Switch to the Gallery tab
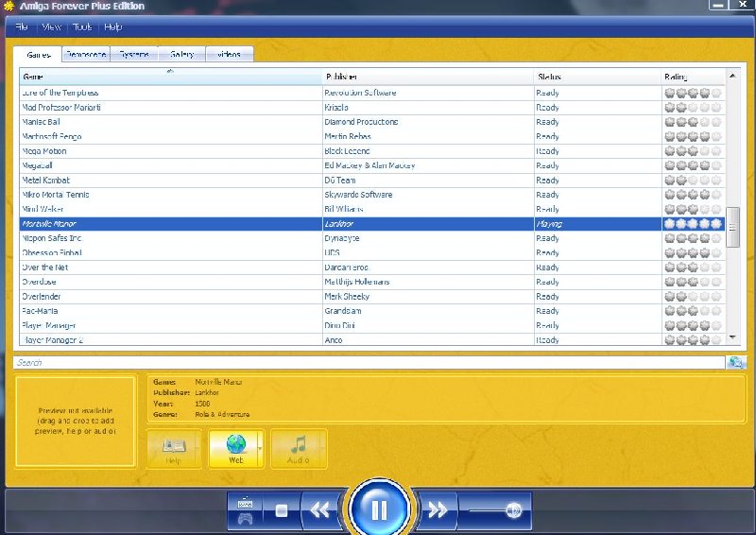 (x=181, y=54)
